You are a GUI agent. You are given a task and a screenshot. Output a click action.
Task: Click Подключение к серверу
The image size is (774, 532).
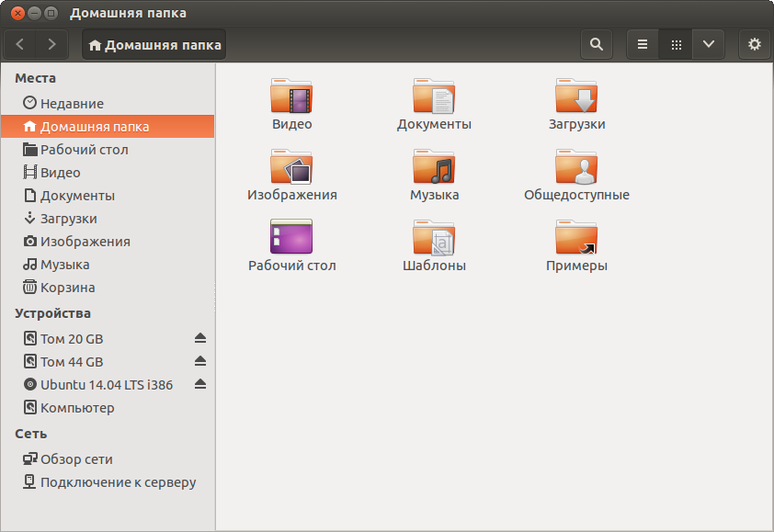[108, 482]
